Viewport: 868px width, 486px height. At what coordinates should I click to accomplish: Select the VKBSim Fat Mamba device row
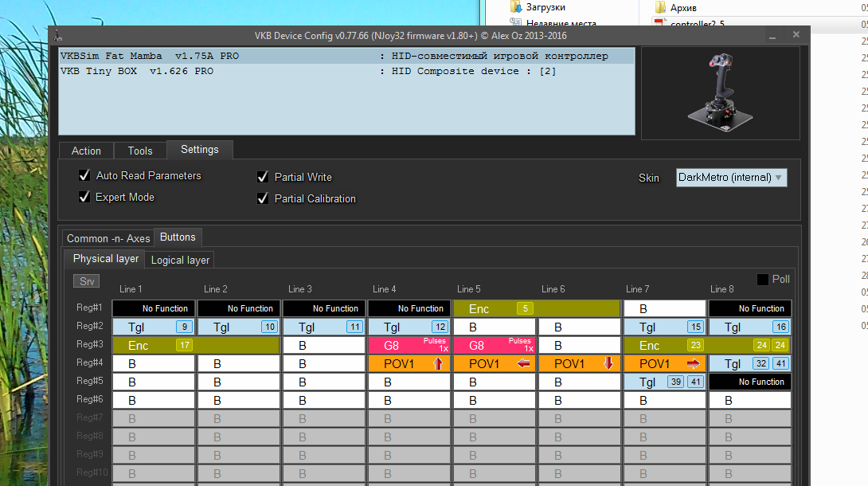(346, 56)
